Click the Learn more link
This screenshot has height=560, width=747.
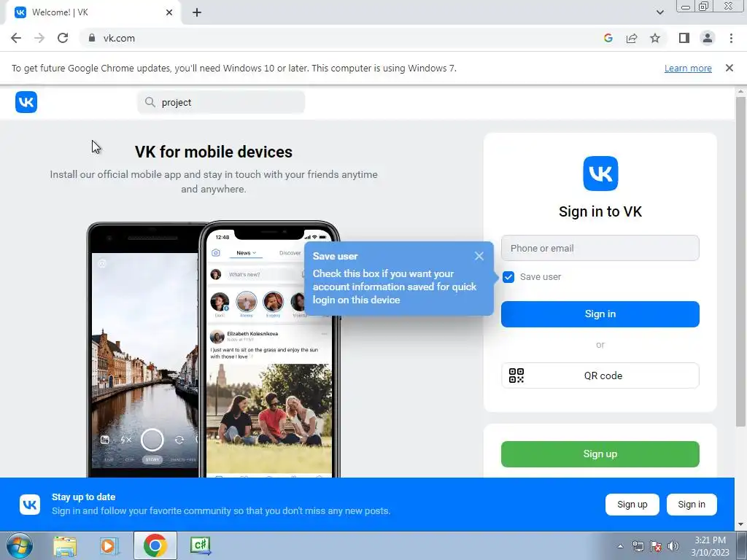point(688,68)
